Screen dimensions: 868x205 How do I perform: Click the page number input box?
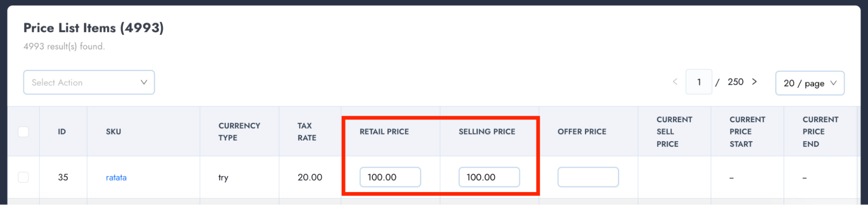pos(699,82)
